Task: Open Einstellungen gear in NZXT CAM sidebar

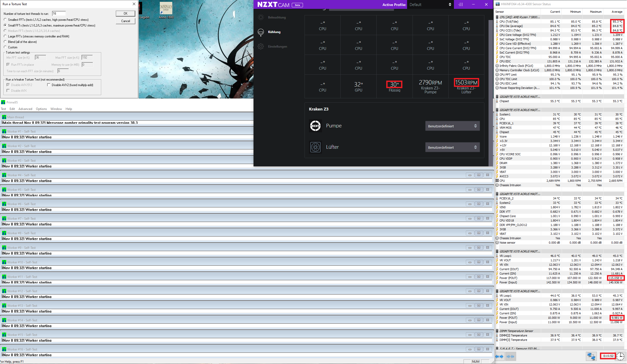Action: [261, 47]
